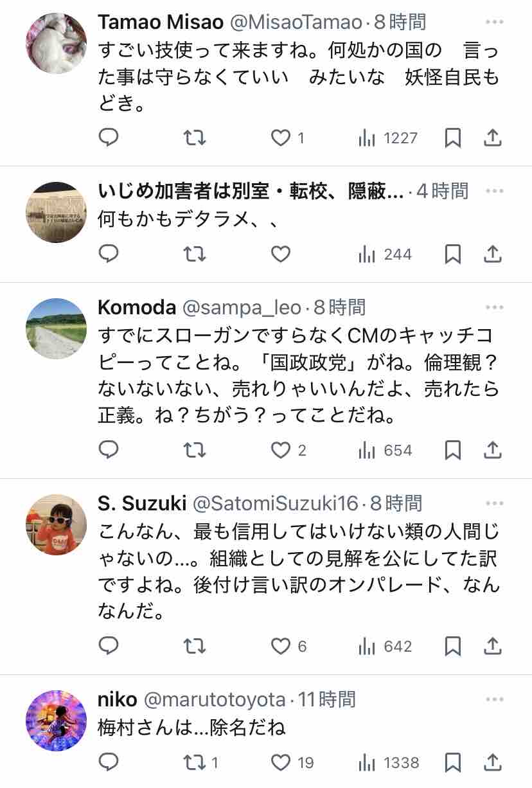Bookmark Komoda's tweet

[x=453, y=450]
